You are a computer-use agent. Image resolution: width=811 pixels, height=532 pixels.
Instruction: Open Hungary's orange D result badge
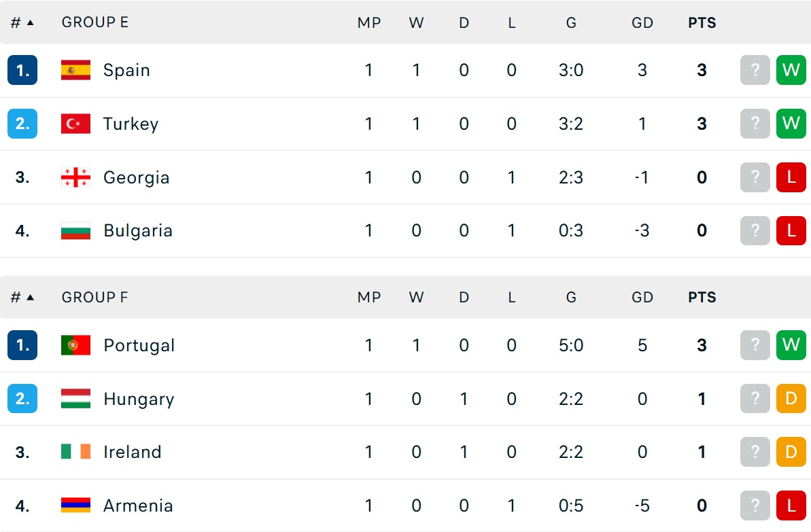tap(791, 399)
